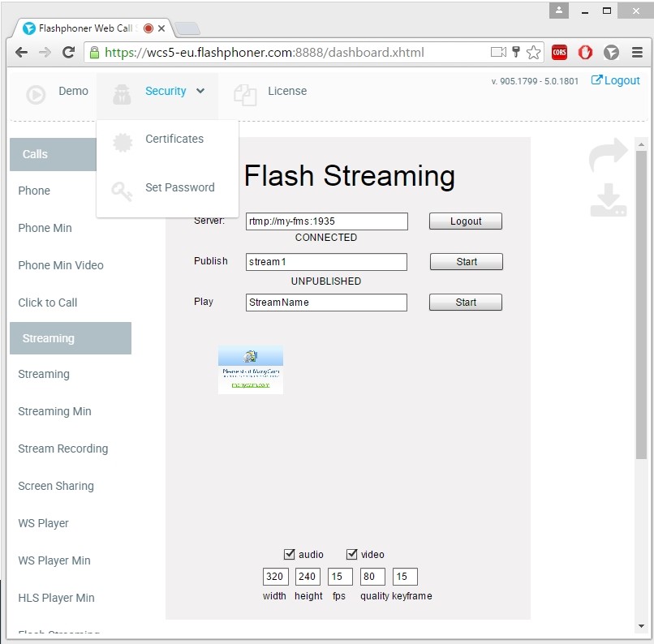The image size is (654, 644).
Task: Click the share arrow icon
Action: pyautogui.click(x=608, y=155)
